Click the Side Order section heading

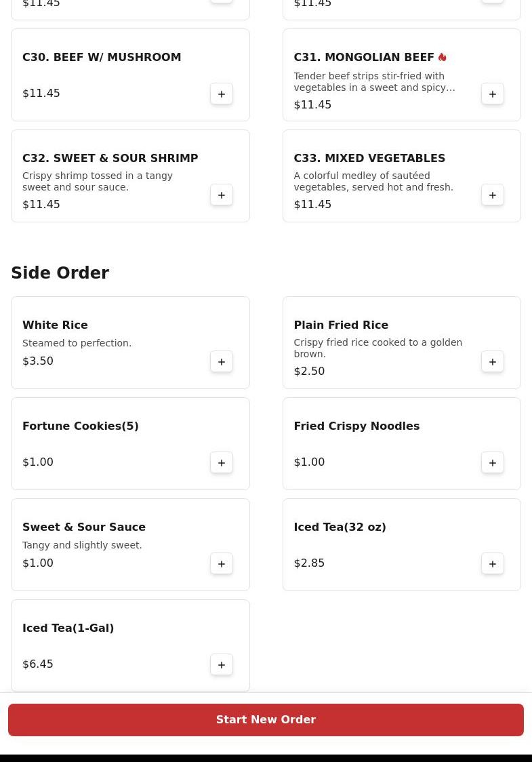(60, 273)
